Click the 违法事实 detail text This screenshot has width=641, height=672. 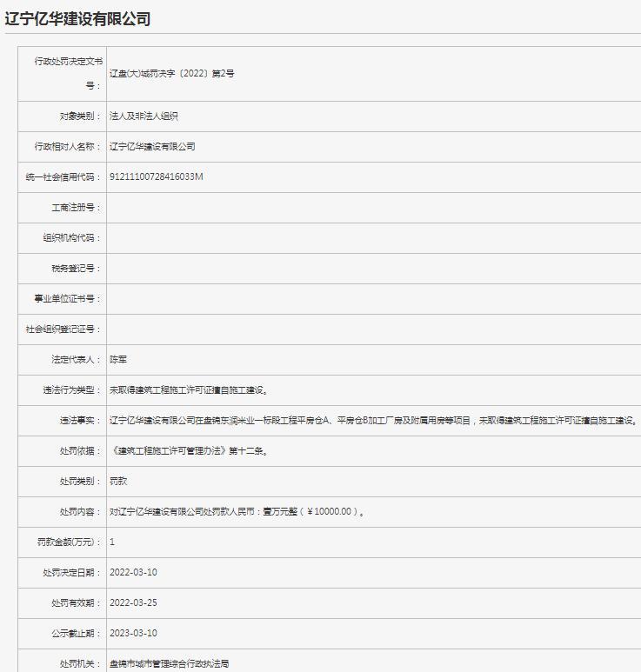(x=373, y=421)
